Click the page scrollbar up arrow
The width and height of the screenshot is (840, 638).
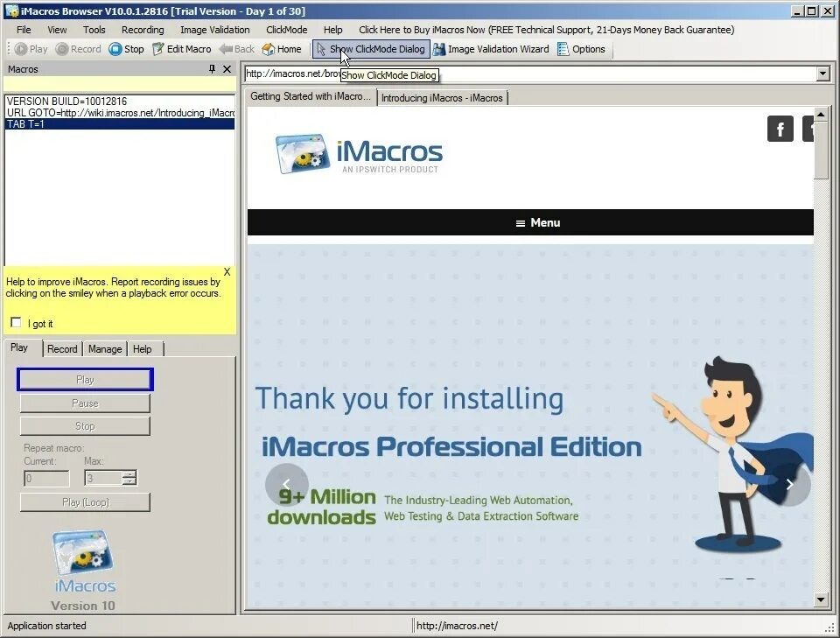821,114
